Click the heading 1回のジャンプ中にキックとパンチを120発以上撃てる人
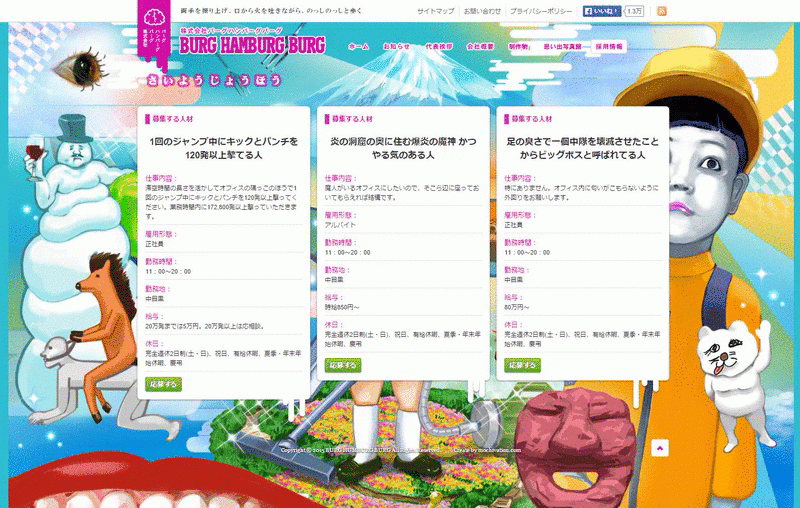This screenshot has width=800, height=508. 223,148
